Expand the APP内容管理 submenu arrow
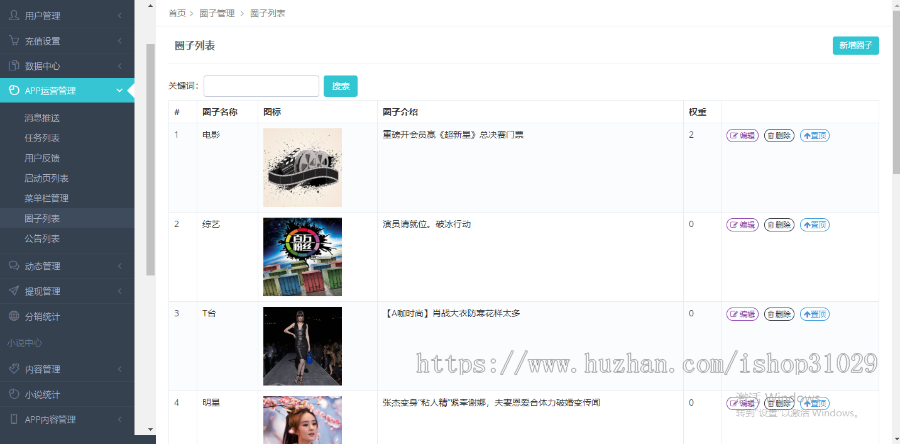Image resolution: width=900 pixels, height=444 pixels. click(120, 420)
